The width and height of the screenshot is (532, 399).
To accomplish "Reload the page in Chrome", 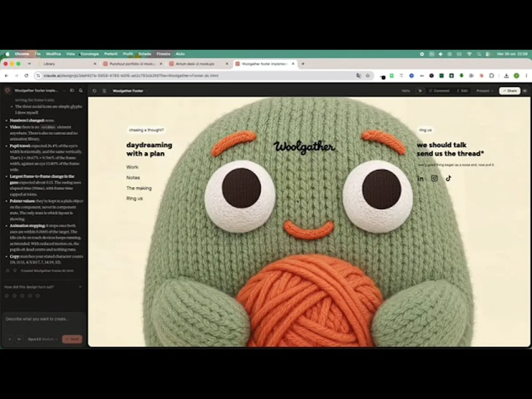I will (26, 76).
